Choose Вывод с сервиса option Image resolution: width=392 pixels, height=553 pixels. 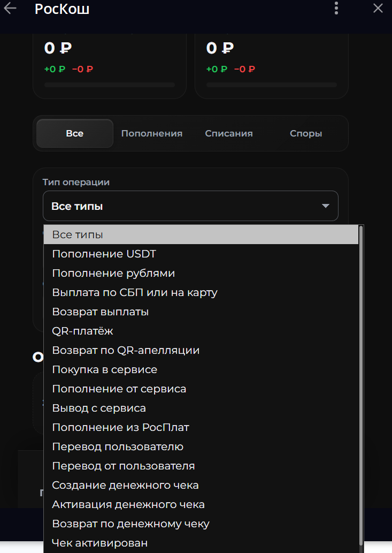pos(201,408)
